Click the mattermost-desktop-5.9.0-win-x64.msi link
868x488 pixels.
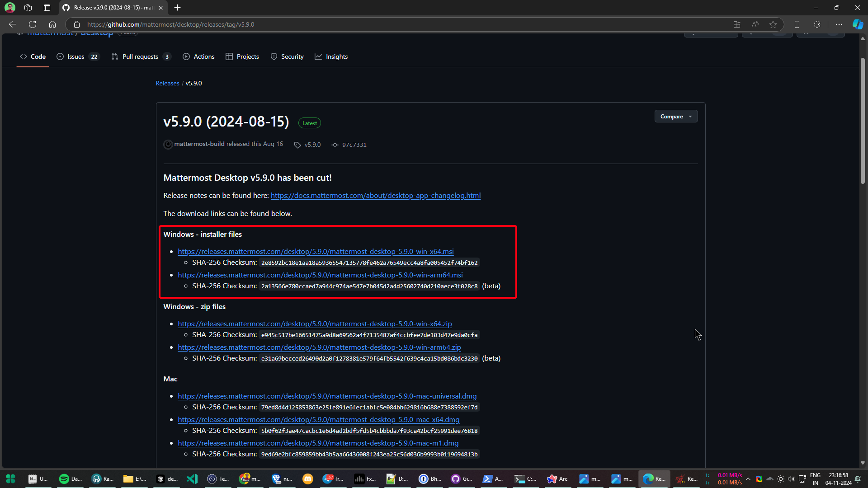(316, 252)
